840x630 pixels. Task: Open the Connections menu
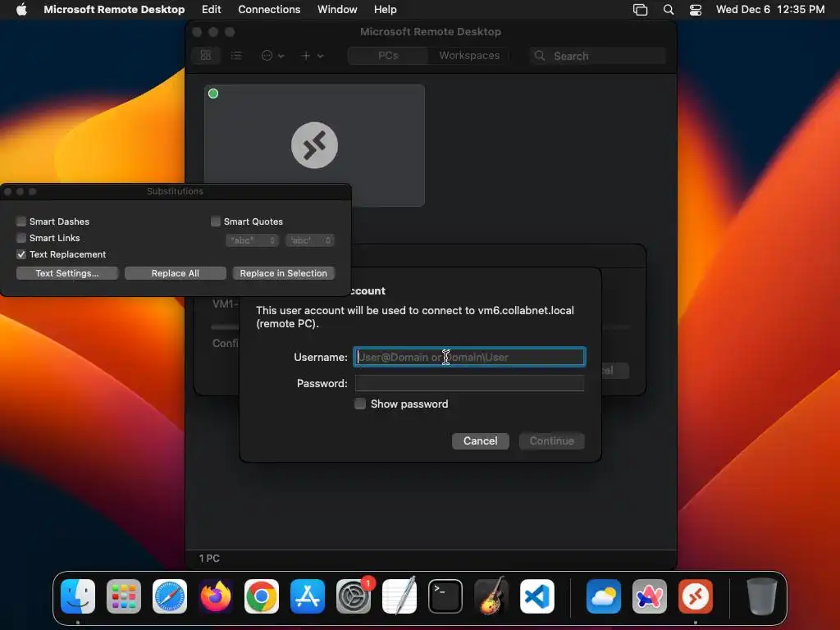pyautogui.click(x=269, y=9)
